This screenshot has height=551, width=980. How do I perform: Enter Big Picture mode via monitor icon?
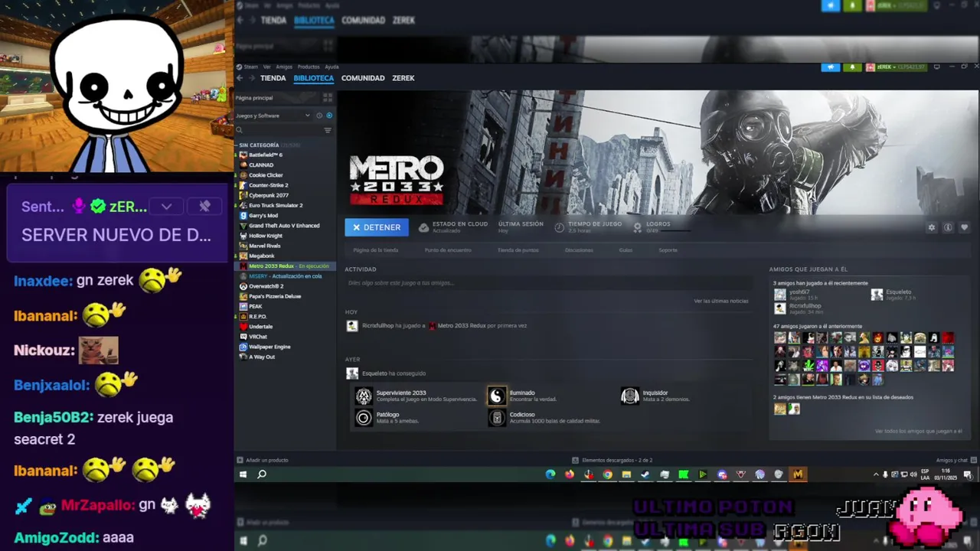click(x=936, y=67)
